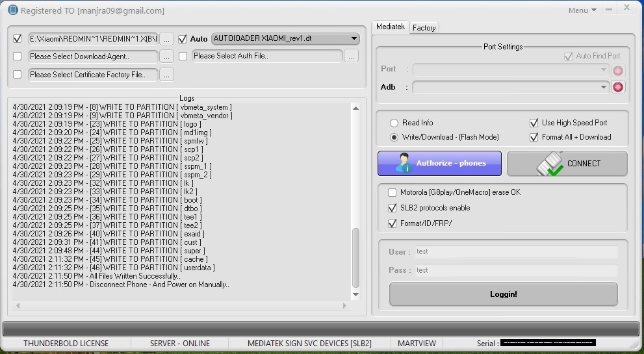This screenshot has width=644, height=354.
Task: Open the Menu dropdown in title bar
Action: [x=582, y=10]
